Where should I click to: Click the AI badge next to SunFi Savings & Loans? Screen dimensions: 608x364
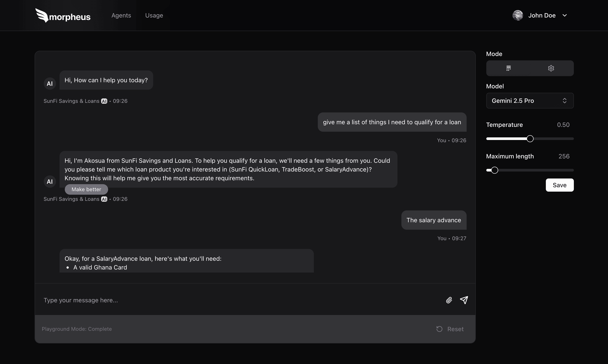coord(104,101)
